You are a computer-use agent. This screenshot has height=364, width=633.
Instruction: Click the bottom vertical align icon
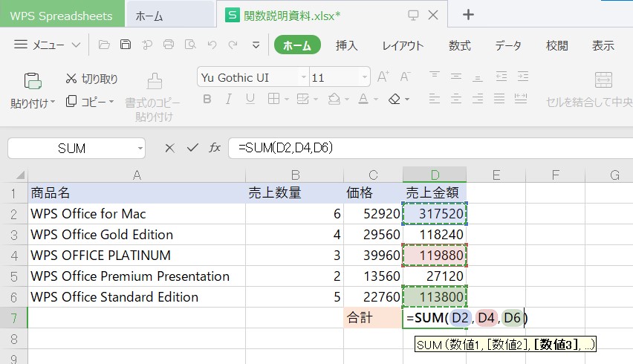click(x=478, y=77)
